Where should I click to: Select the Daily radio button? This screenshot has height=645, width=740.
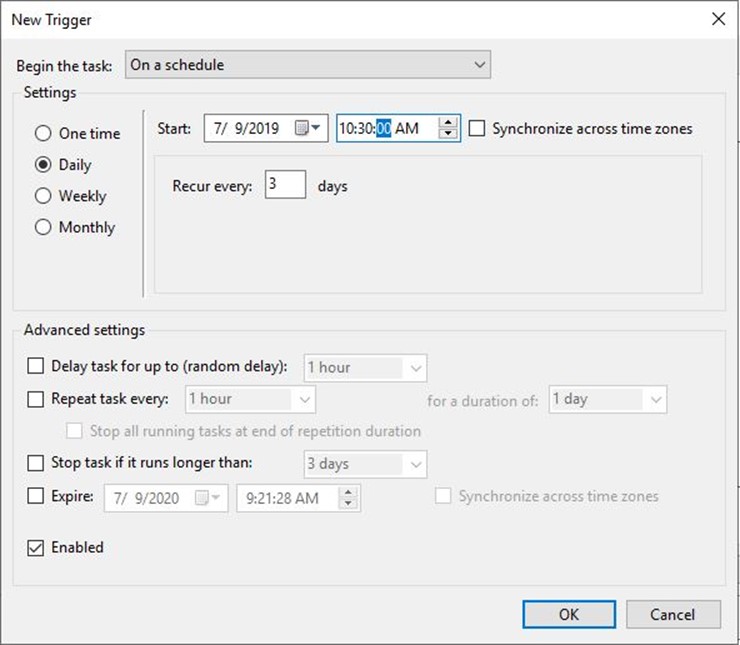pyautogui.click(x=43, y=165)
